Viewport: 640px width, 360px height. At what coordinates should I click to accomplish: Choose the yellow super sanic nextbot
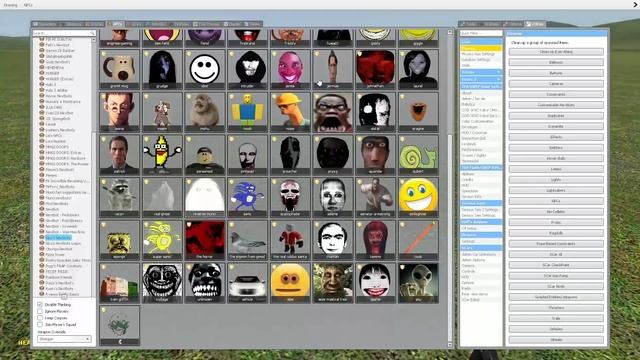click(162, 240)
